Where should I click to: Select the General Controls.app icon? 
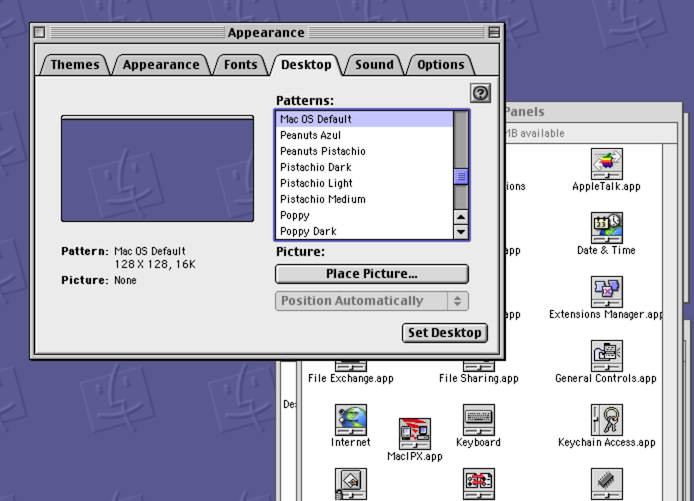(606, 356)
